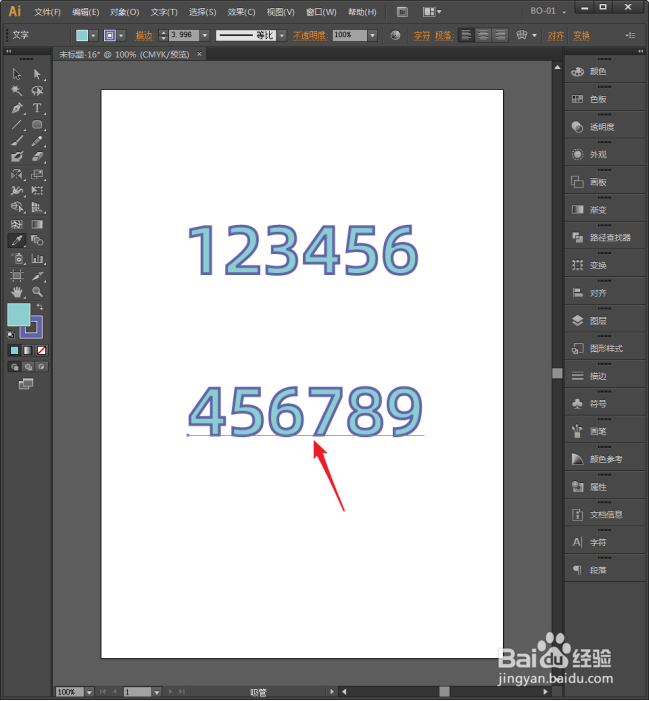
Task: Align text center in control bar
Action: click(483, 35)
